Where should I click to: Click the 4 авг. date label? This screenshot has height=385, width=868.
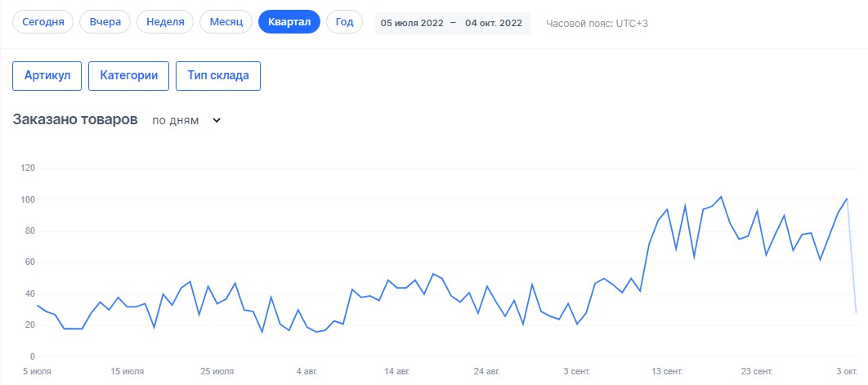[x=307, y=372]
